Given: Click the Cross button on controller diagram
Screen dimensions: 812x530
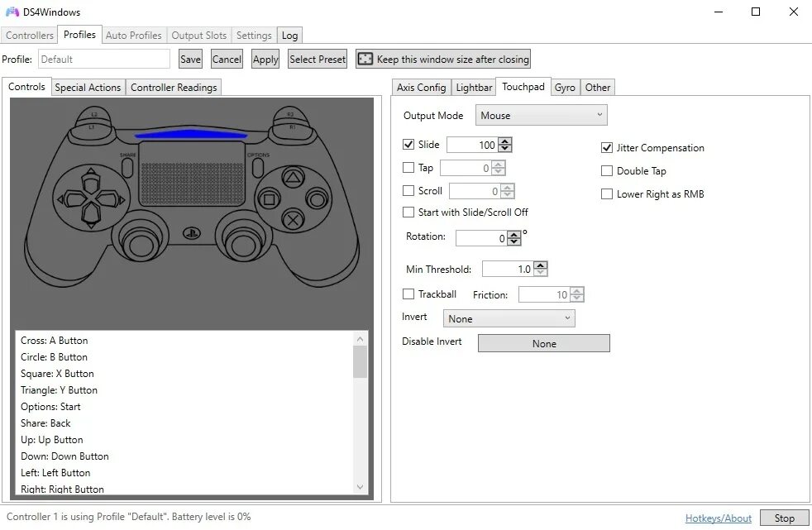Looking at the screenshot, I should point(293,220).
